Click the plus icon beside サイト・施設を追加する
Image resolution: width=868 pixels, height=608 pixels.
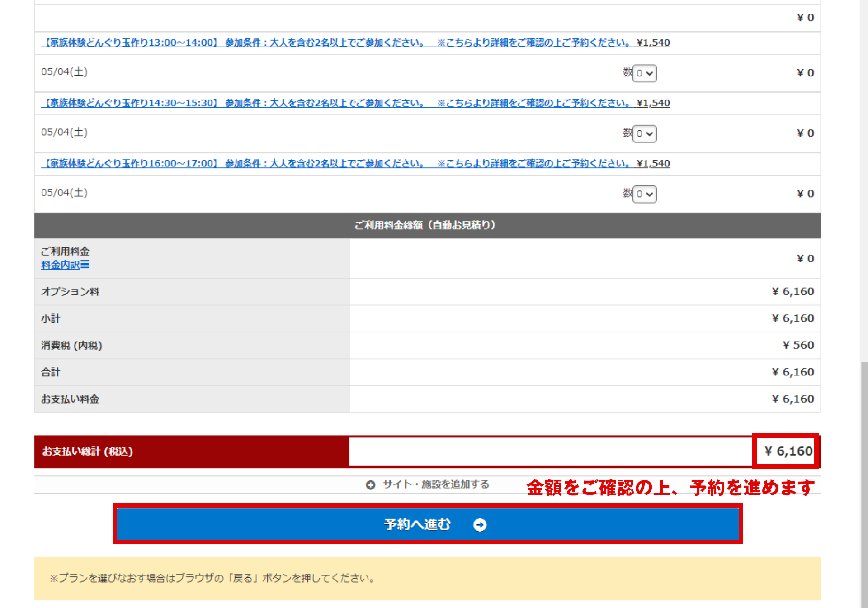pos(371,485)
